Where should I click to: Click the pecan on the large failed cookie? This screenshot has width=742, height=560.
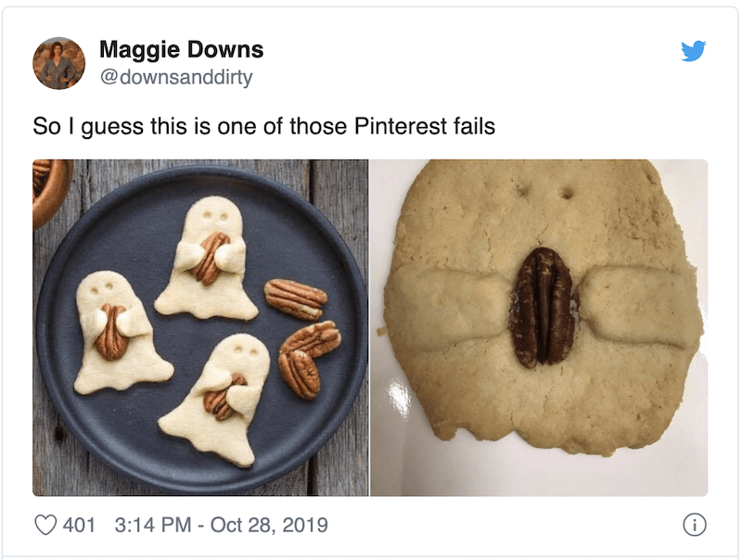[544, 307]
